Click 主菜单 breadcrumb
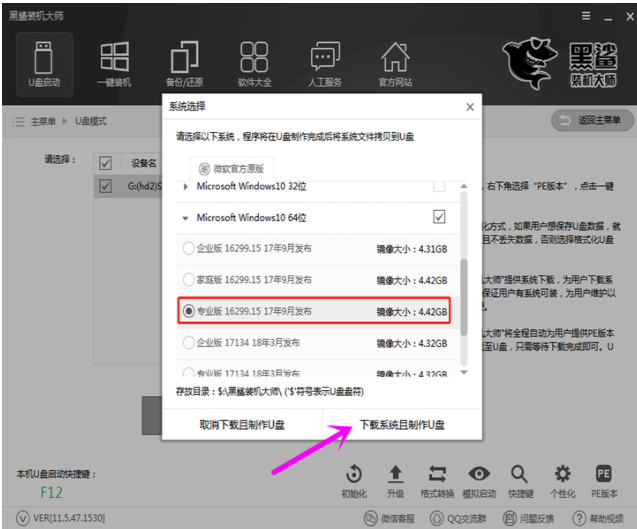The width and height of the screenshot is (637, 529). coord(43,121)
